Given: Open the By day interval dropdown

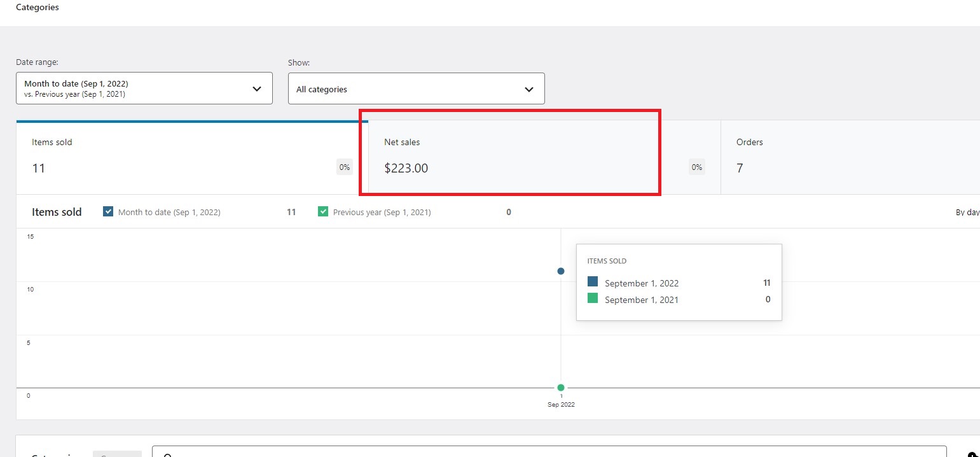Looking at the screenshot, I should coord(966,212).
